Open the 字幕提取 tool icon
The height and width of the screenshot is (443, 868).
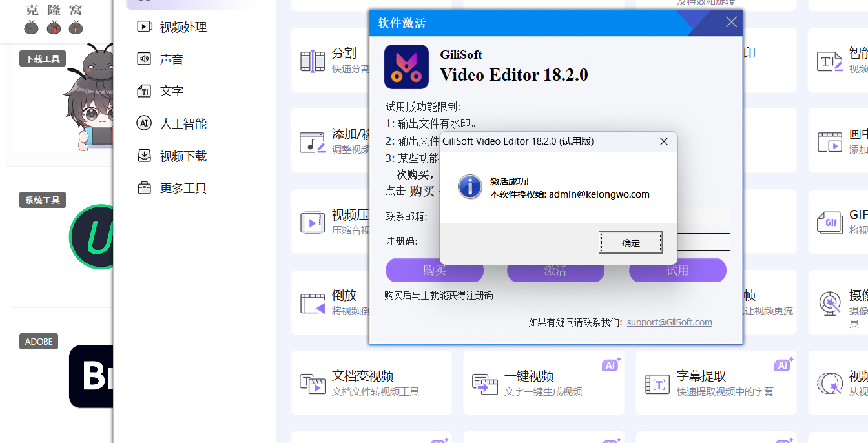[x=657, y=384]
